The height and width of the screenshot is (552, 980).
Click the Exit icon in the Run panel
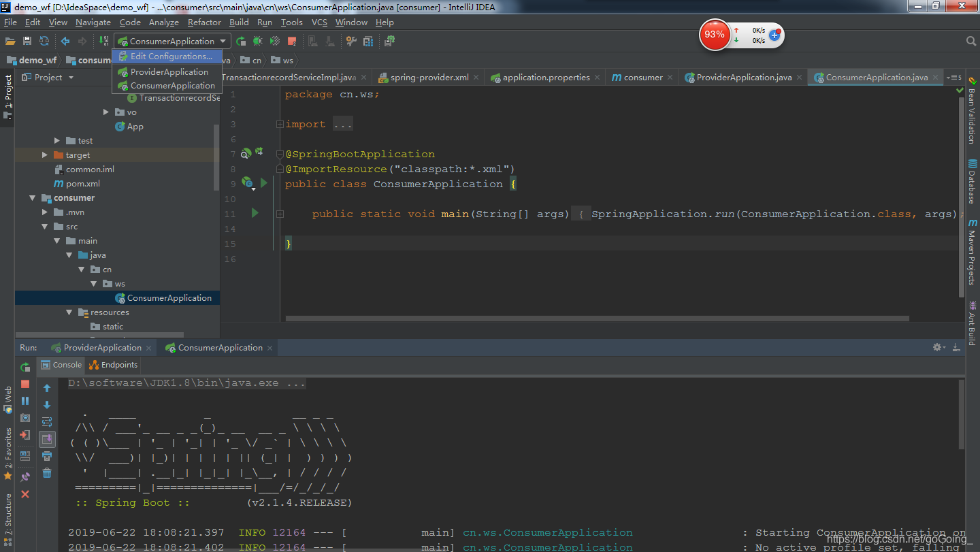[25, 435]
